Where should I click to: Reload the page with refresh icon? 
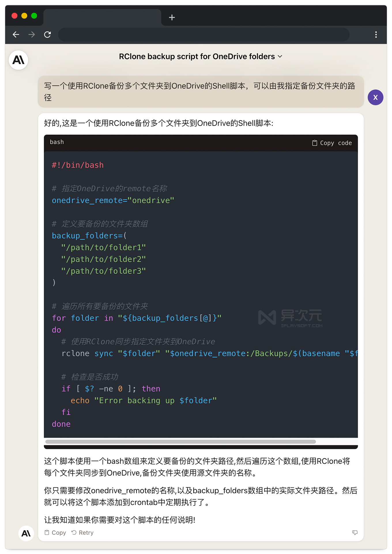point(48,35)
